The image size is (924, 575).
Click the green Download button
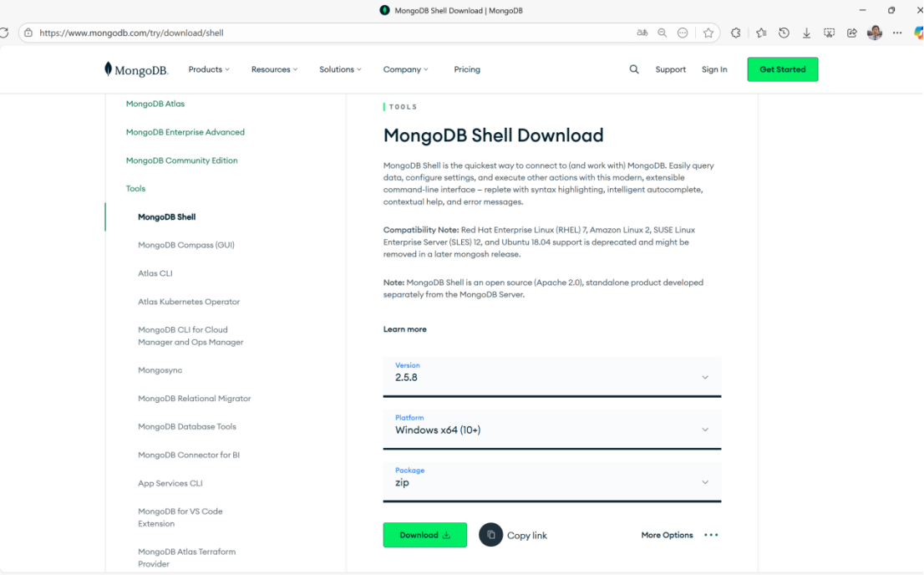tap(425, 535)
